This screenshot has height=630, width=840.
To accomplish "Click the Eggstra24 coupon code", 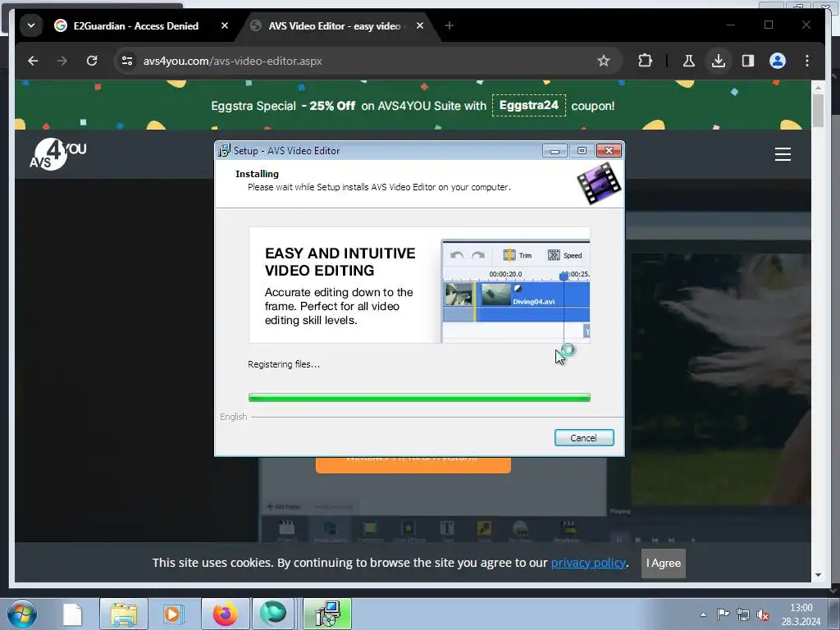I will [529, 106].
